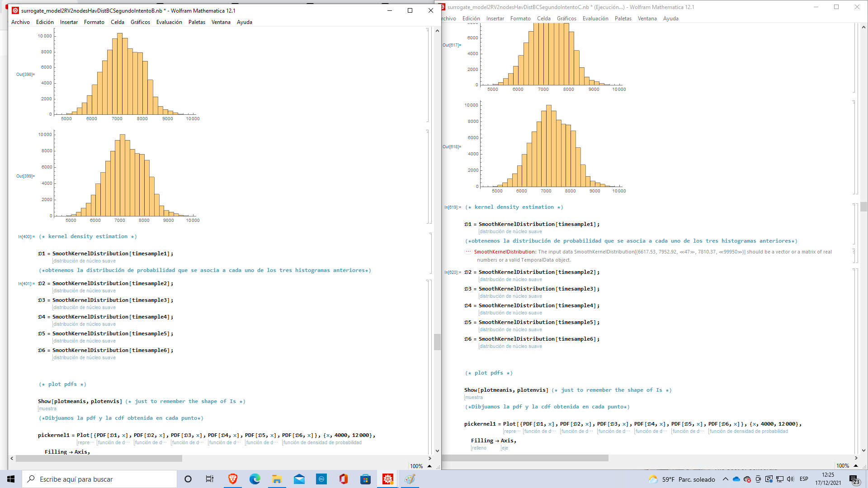Image resolution: width=868 pixels, height=488 pixels.
Task: Click the Windows taskbar search box
Action: [99, 479]
